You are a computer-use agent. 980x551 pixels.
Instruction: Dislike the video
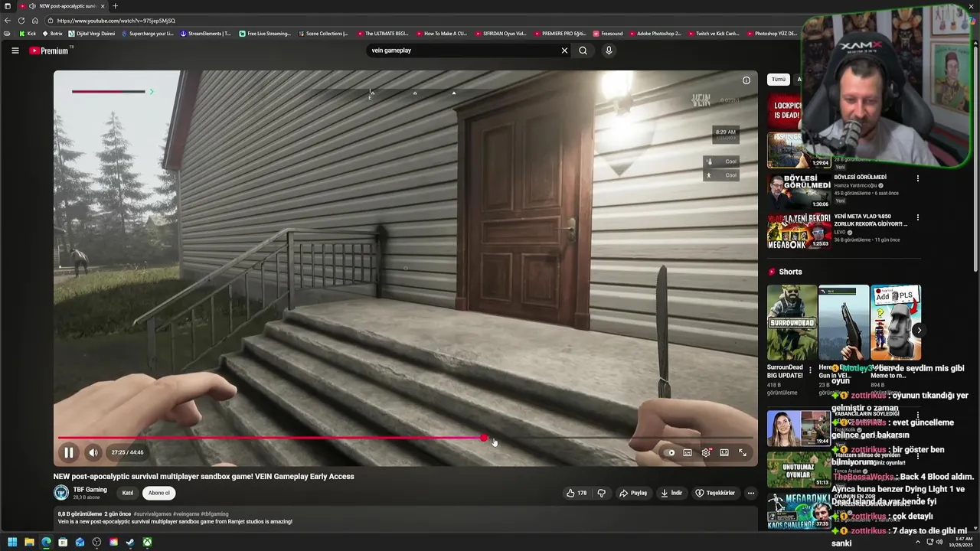pyautogui.click(x=602, y=493)
